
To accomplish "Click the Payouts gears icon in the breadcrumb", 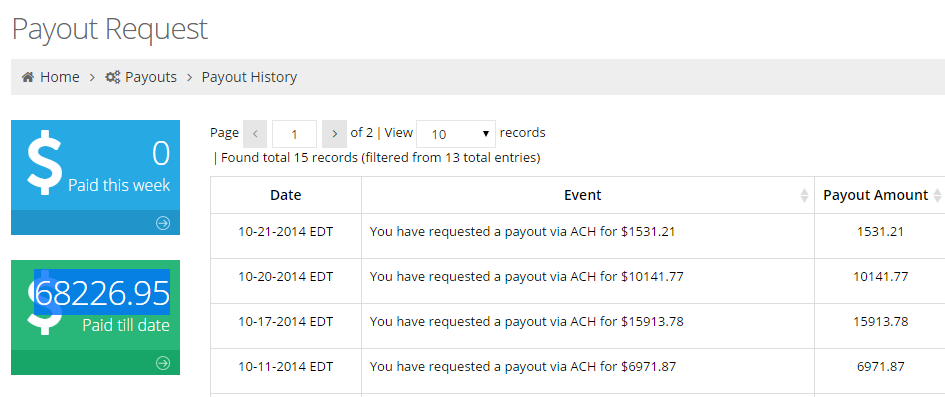I will click(113, 77).
